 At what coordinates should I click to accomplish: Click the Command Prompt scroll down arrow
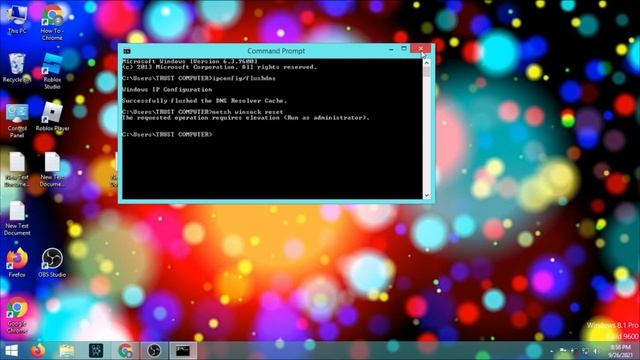(x=427, y=196)
